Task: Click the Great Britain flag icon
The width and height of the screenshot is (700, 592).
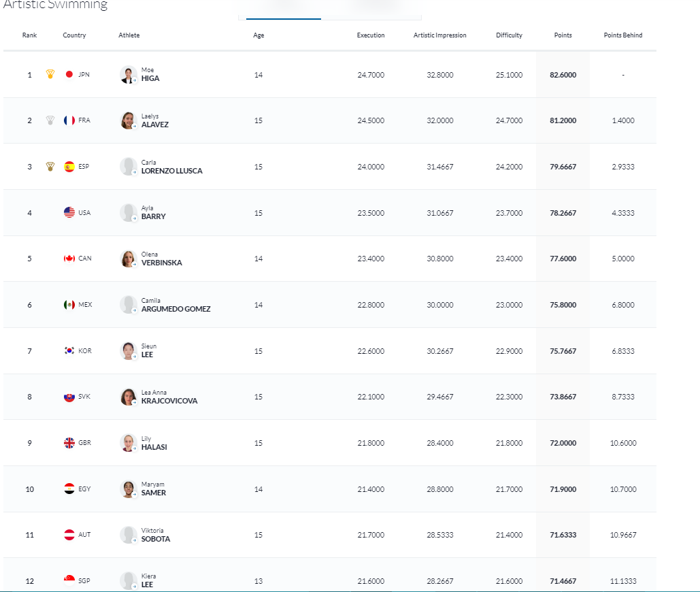Action: coord(69,443)
